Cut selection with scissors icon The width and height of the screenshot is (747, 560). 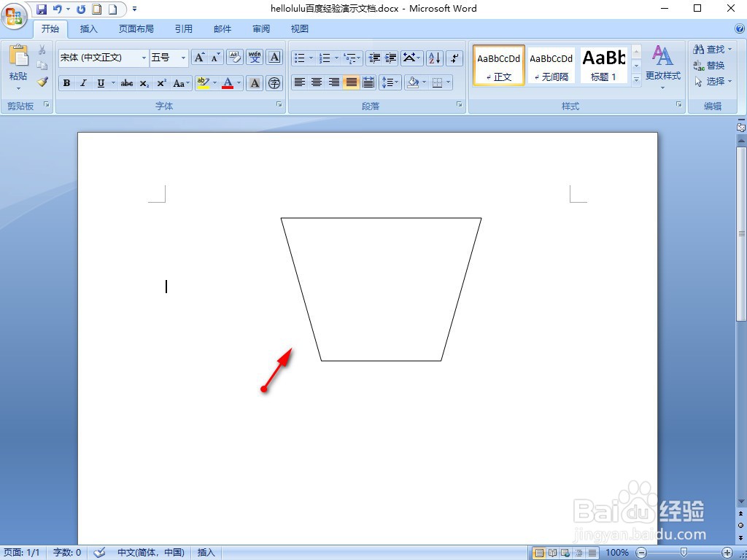click(42, 50)
